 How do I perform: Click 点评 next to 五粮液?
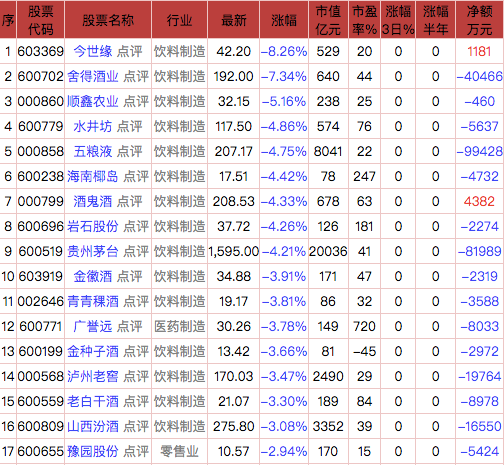[x=130, y=151]
